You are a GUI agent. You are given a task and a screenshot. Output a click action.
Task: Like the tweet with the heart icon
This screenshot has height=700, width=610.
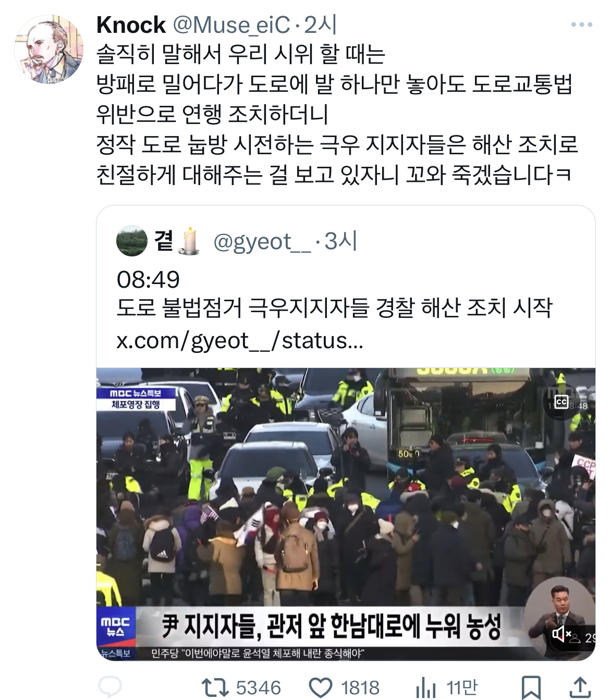tap(321, 688)
